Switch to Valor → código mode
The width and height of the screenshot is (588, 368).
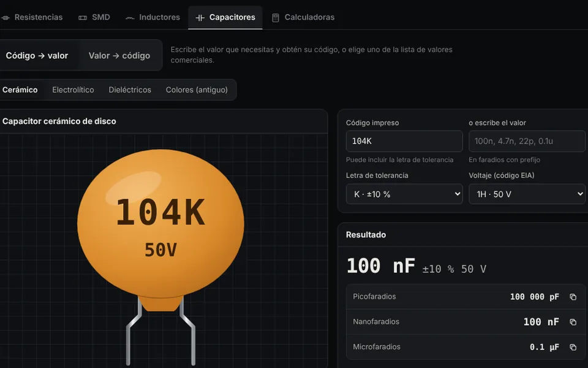click(x=119, y=56)
